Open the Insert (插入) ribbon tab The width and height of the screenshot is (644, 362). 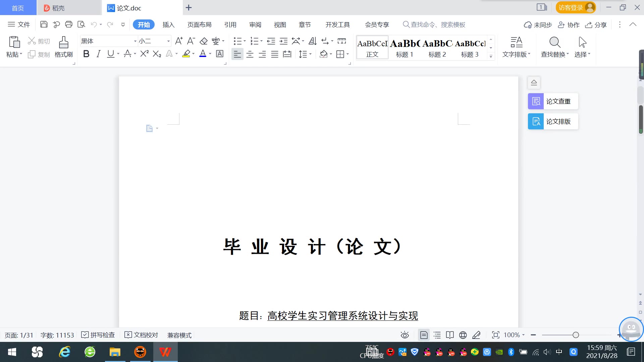[x=168, y=24]
